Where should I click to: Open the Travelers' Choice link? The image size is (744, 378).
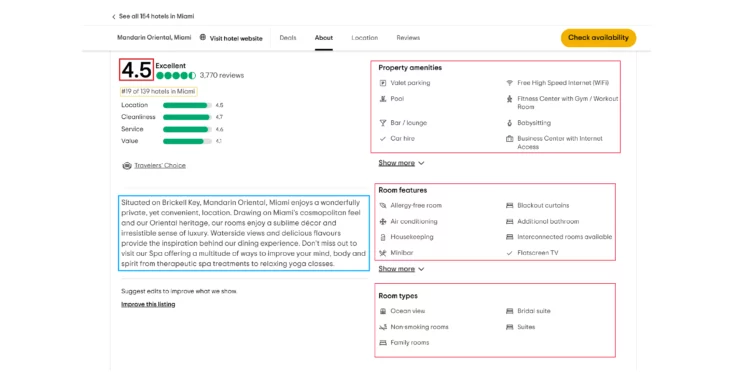tap(160, 166)
